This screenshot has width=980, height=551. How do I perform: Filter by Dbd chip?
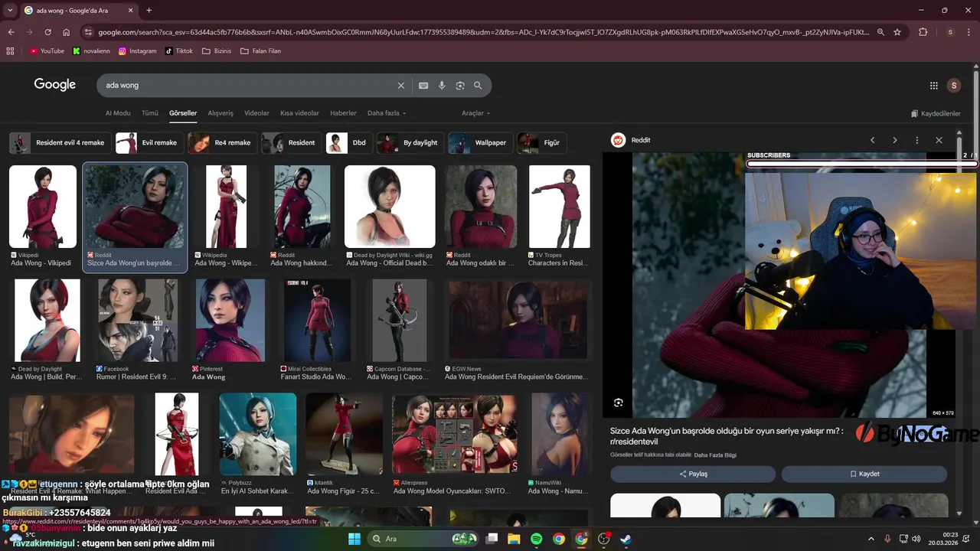348,143
